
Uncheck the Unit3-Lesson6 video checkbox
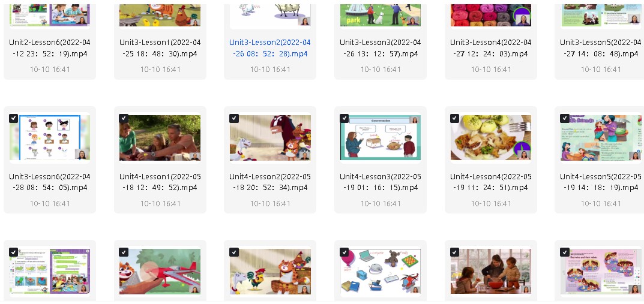click(14, 118)
